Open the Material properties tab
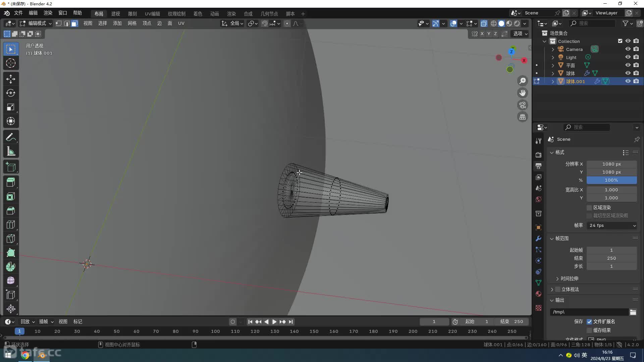Viewport: 644px width, 362px height. [538, 294]
